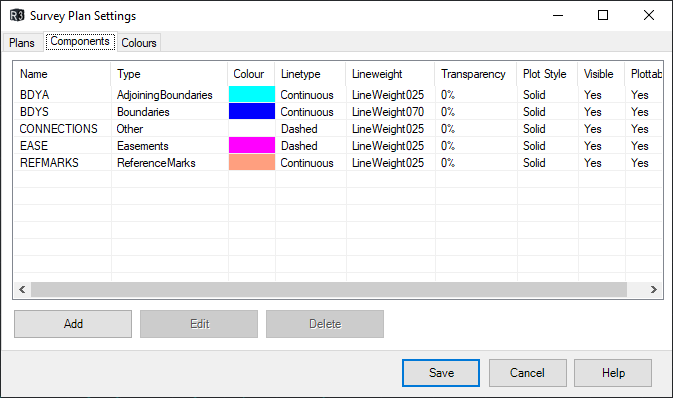Select the CONNECTIONS row name
This screenshot has height=398, width=673.
pyautogui.click(x=59, y=129)
